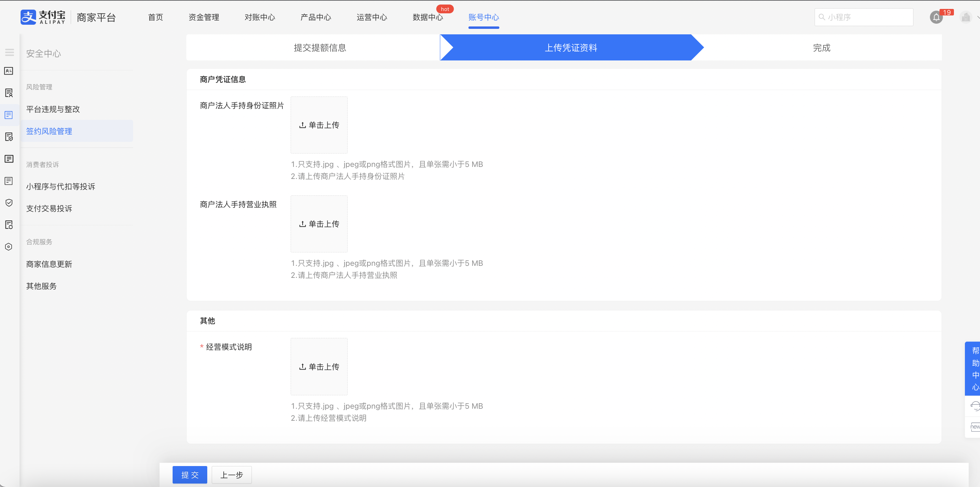
Task: Open the bold text-lines sidebar icon
Action: click(9, 159)
